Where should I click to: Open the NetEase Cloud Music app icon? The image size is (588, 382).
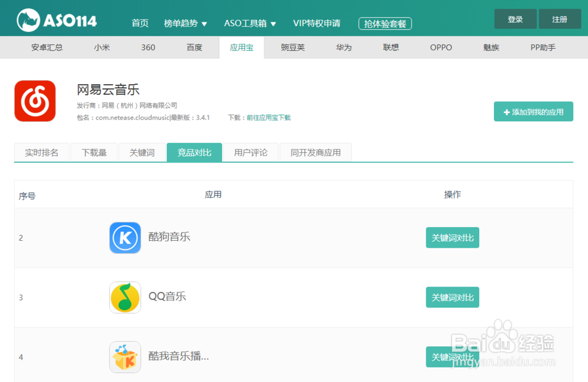(x=35, y=101)
